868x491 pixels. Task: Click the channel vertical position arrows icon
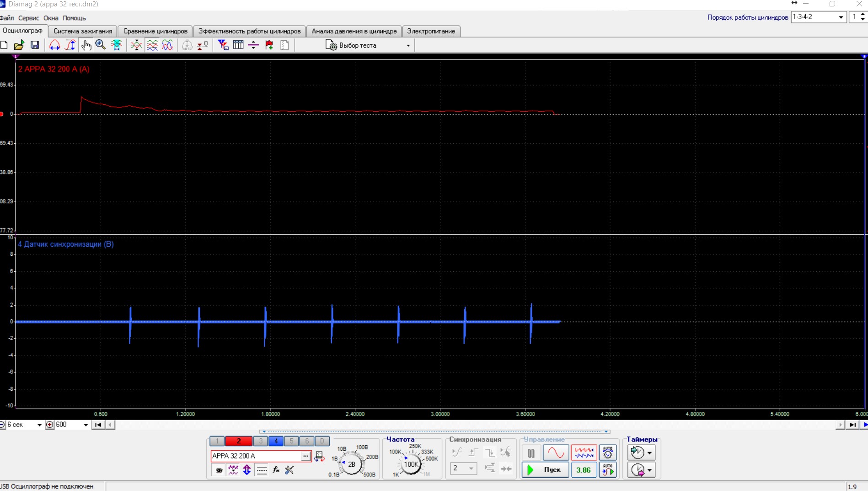(247, 470)
